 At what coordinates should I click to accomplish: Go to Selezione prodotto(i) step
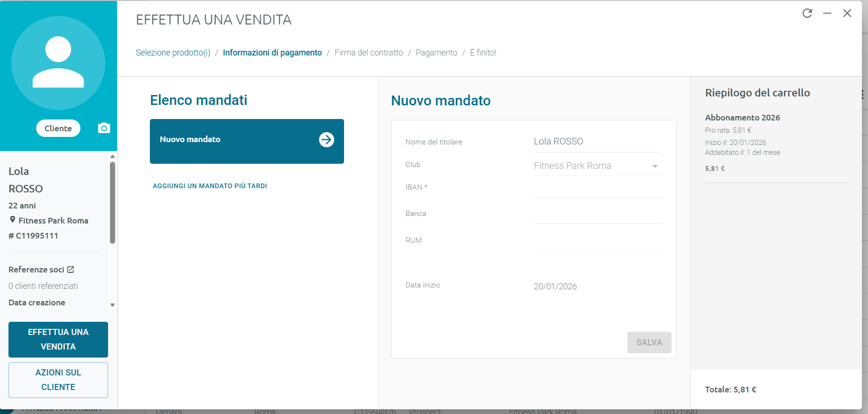(x=173, y=53)
